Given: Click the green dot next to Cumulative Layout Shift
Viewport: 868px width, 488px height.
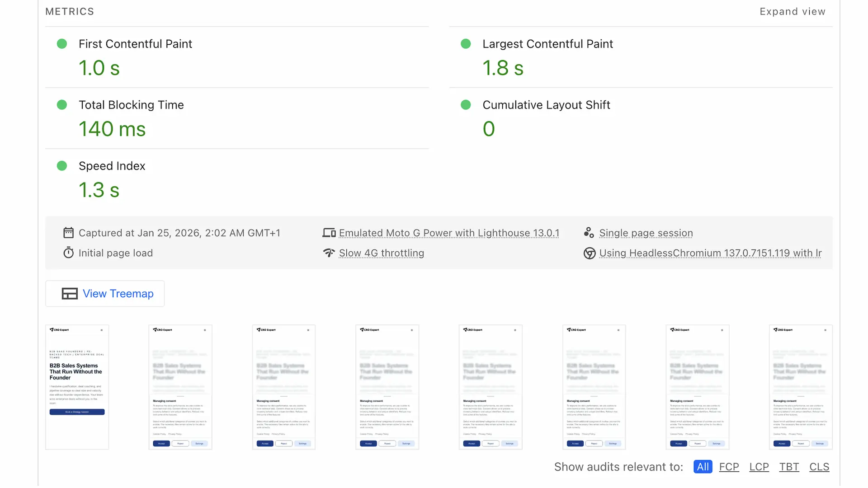Looking at the screenshot, I should coord(466,104).
